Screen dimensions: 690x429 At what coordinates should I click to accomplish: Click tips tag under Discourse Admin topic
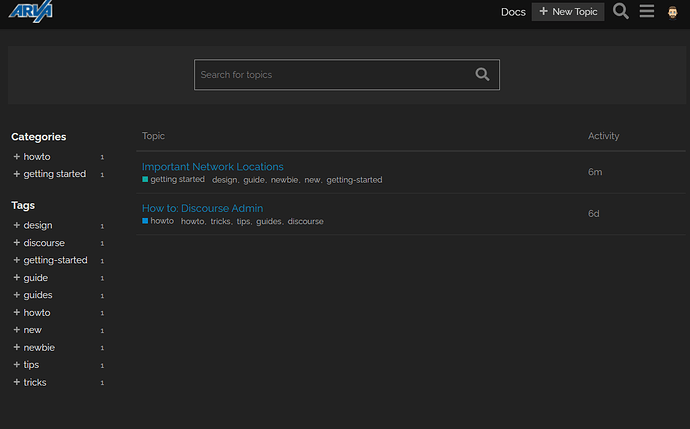243,221
